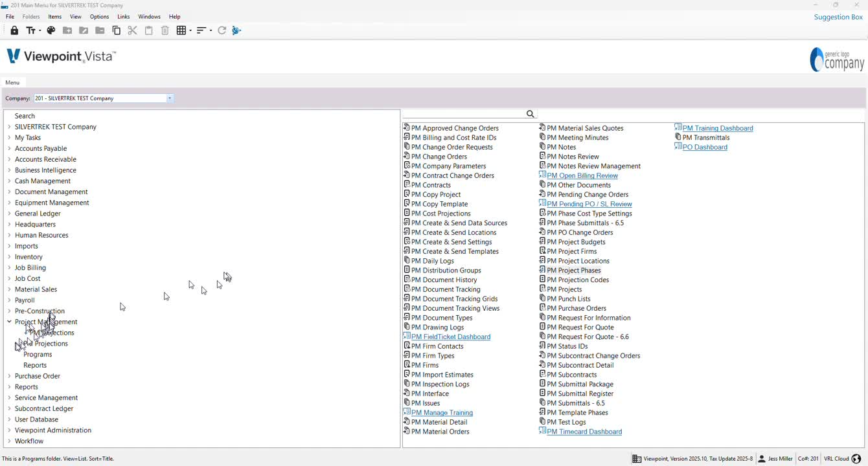The height and width of the screenshot is (466, 868).
Task: Open PM Training Dashboard link
Action: tap(718, 128)
